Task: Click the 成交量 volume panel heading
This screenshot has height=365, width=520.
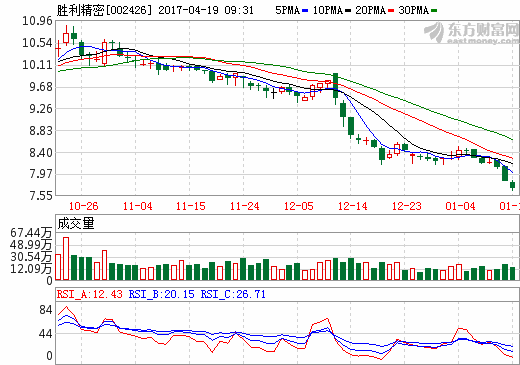Action: (76, 223)
